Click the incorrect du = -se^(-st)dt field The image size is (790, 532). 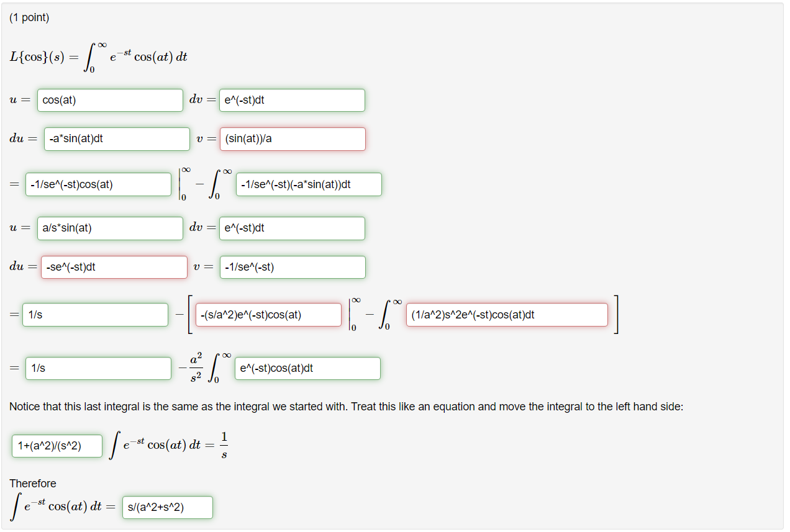114,267
